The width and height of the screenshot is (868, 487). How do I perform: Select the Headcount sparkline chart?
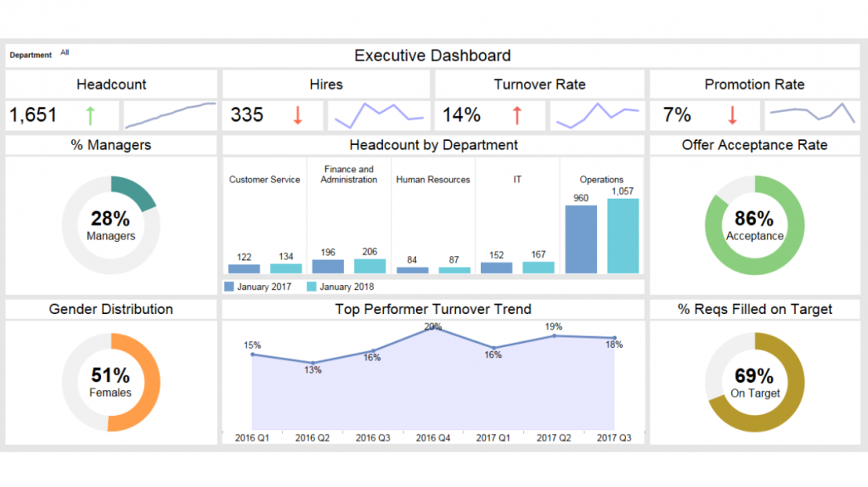pyautogui.click(x=169, y=115)
